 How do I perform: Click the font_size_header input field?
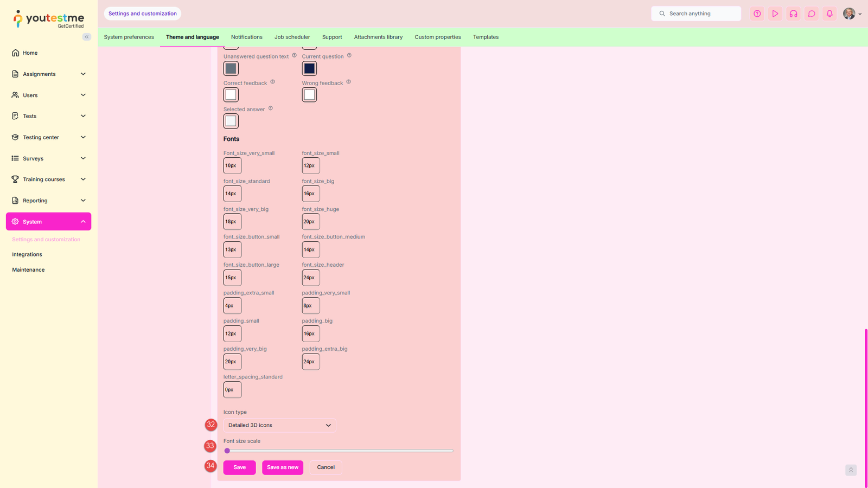[310, 278]
